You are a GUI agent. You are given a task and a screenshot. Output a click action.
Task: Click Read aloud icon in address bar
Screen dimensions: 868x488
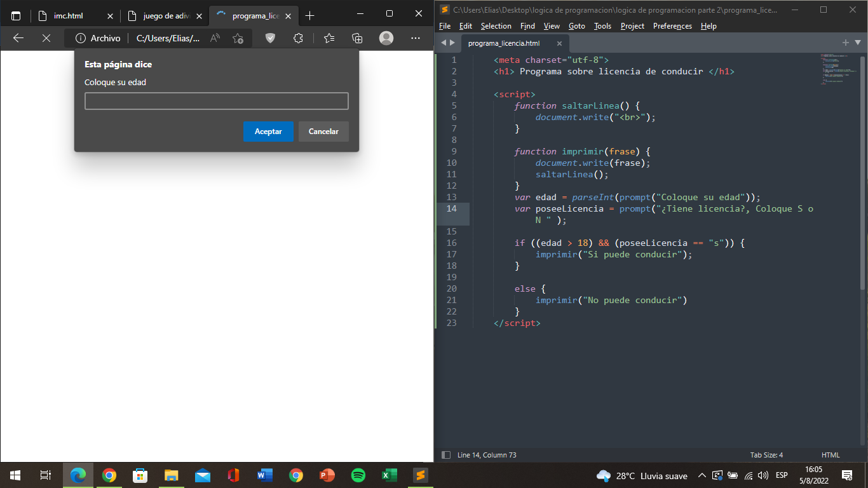click(215, 38)
